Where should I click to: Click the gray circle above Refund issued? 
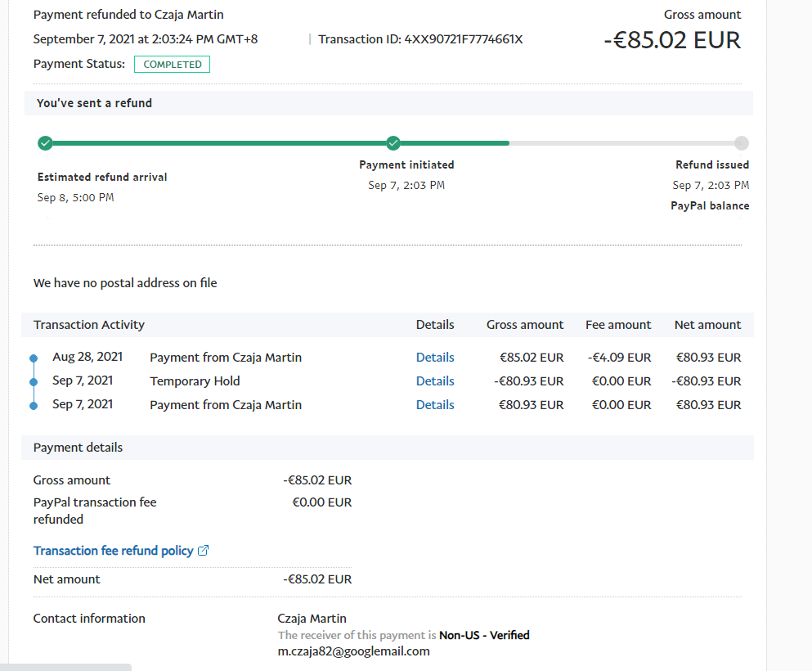(741, 143)
